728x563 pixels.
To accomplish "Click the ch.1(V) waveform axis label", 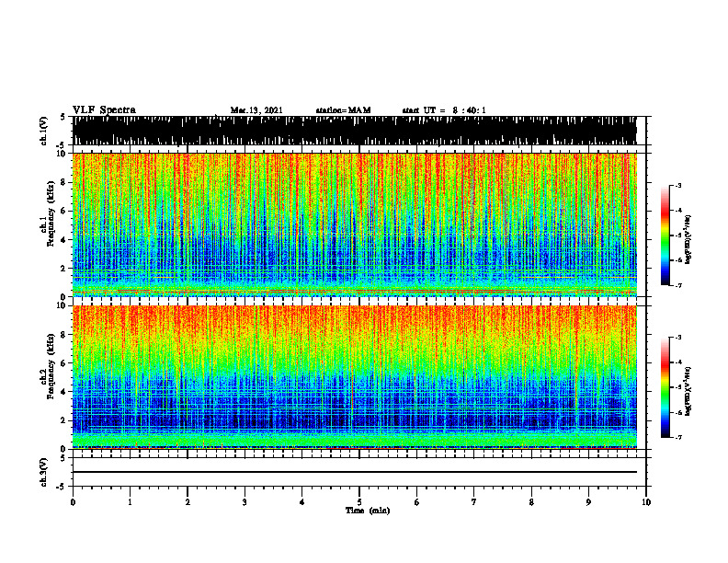I will pos(44,131).
